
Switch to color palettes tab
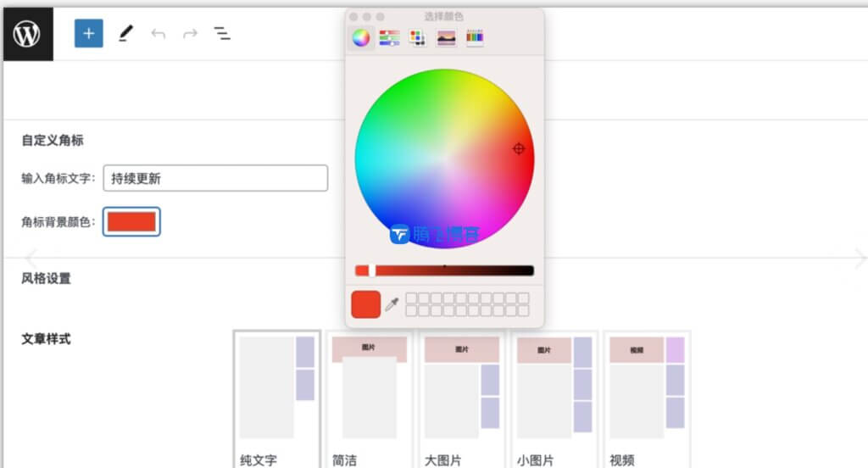point(417,37)
